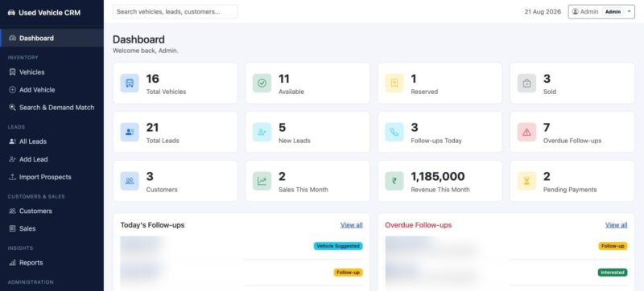Click the Add Lead person-plus icon
Screen dimensions: 644x291
coord(12,159)
